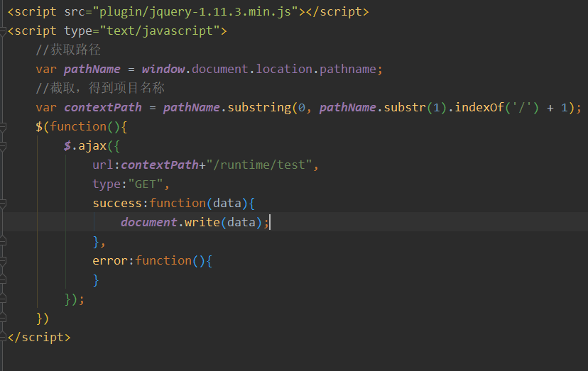Collapse the fold marker on the $(function(){ line
The width and height of the screenshot is (588, 371).
click(3, 127)
